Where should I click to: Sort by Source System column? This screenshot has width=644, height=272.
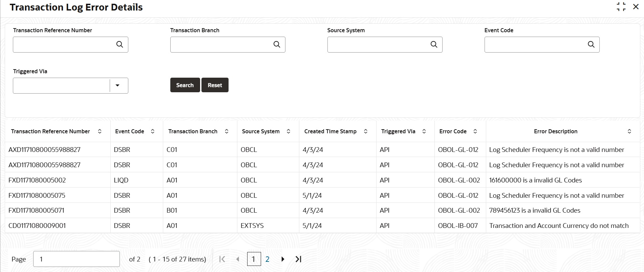(x=288, y=131)
